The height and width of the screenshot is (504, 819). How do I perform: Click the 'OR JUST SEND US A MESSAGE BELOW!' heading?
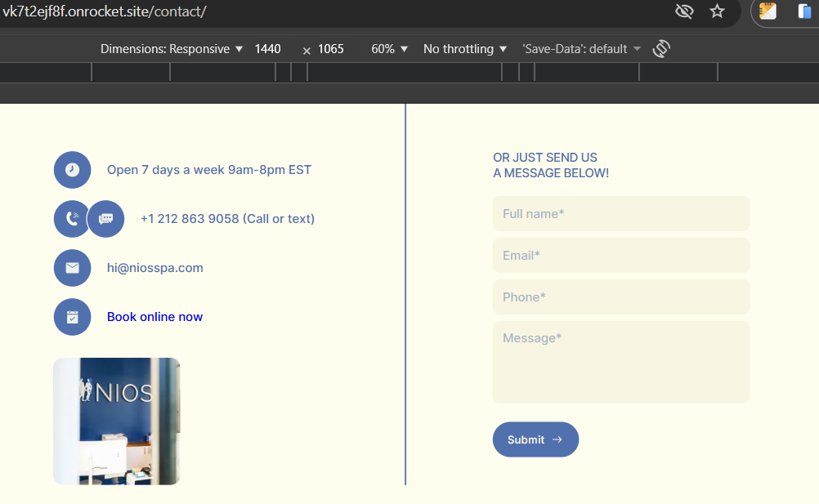[551, 165]
